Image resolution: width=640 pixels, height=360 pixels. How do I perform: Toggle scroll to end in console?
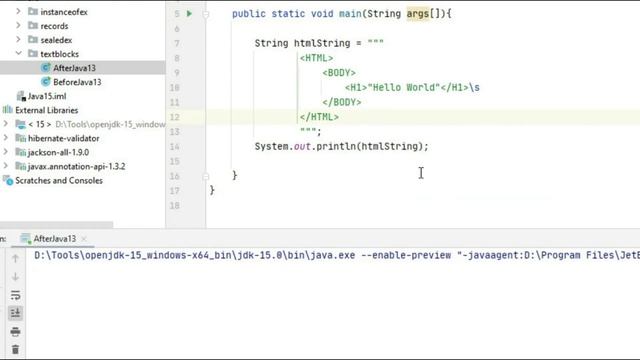click(15, 313)
